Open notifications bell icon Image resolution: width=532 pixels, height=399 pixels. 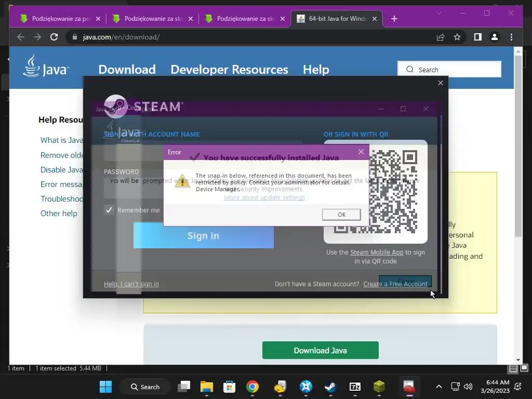(x=518, y=387)
